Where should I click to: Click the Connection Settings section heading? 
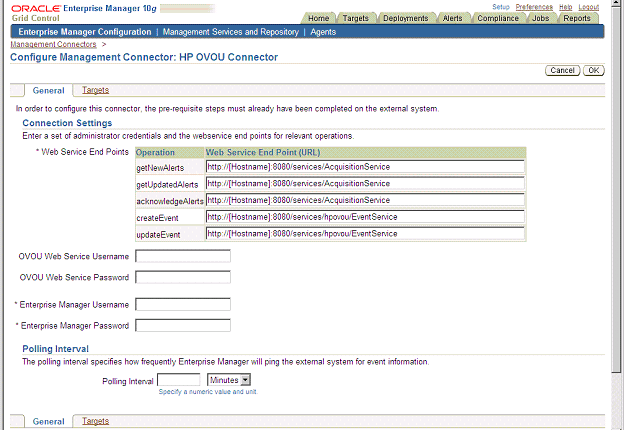pos(67,123)
